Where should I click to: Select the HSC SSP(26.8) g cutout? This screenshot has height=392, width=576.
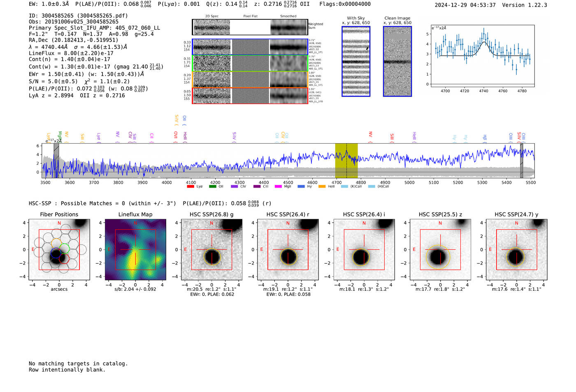click(x=211, y=250)
